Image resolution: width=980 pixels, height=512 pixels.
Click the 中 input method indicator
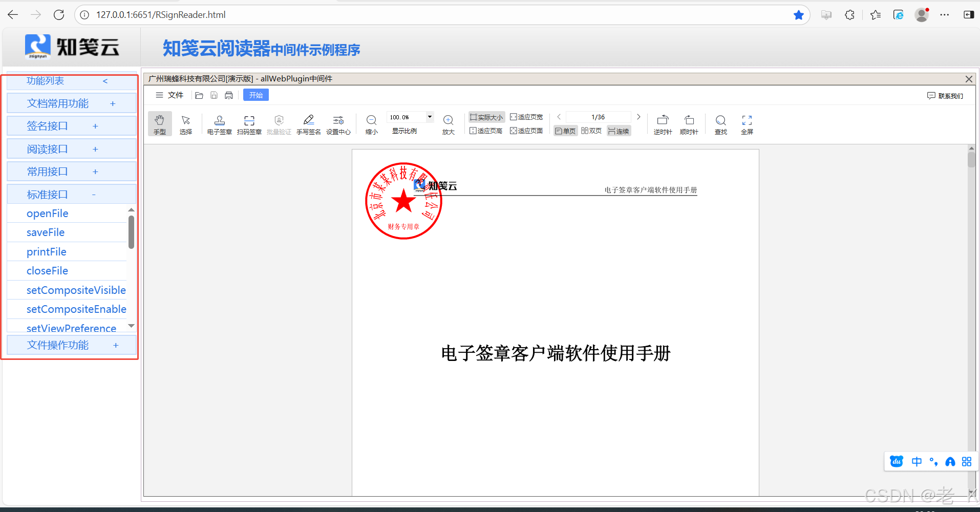click(x=917, y=462)
